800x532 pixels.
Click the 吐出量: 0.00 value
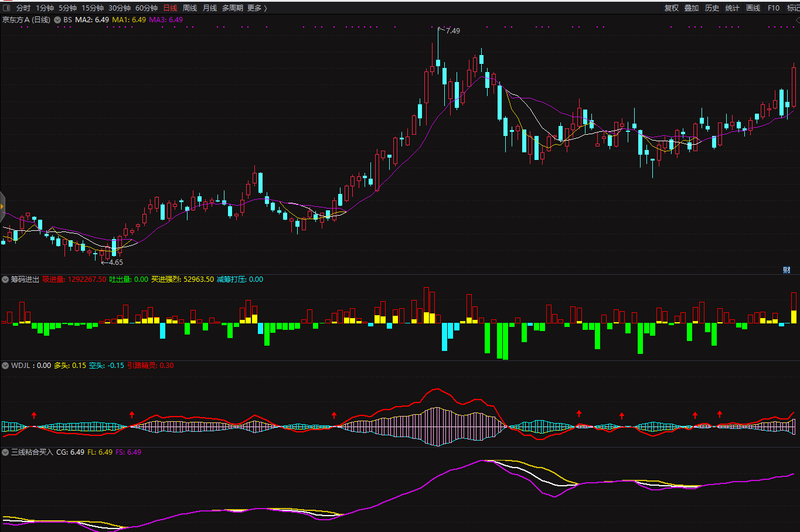(129, 279)
